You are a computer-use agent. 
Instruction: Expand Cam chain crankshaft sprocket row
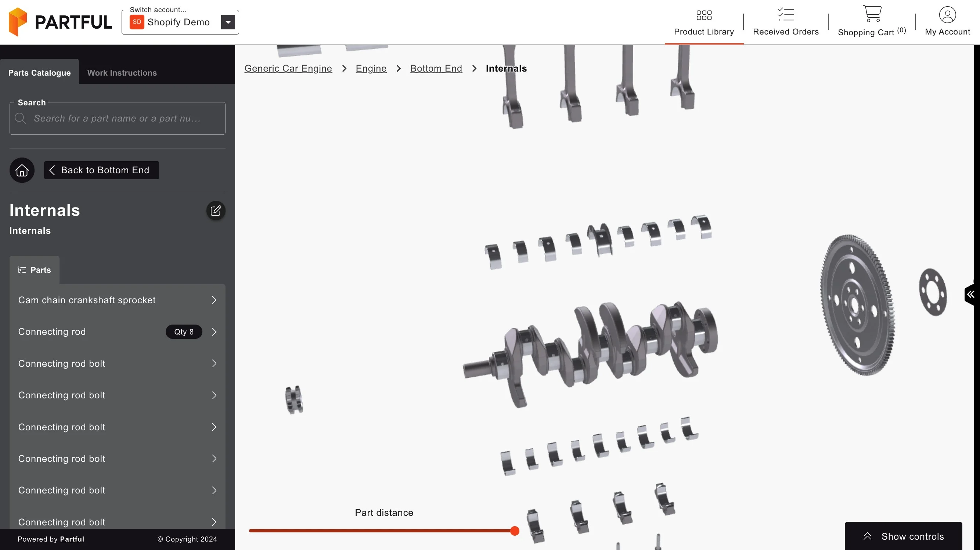click(118, 300)
